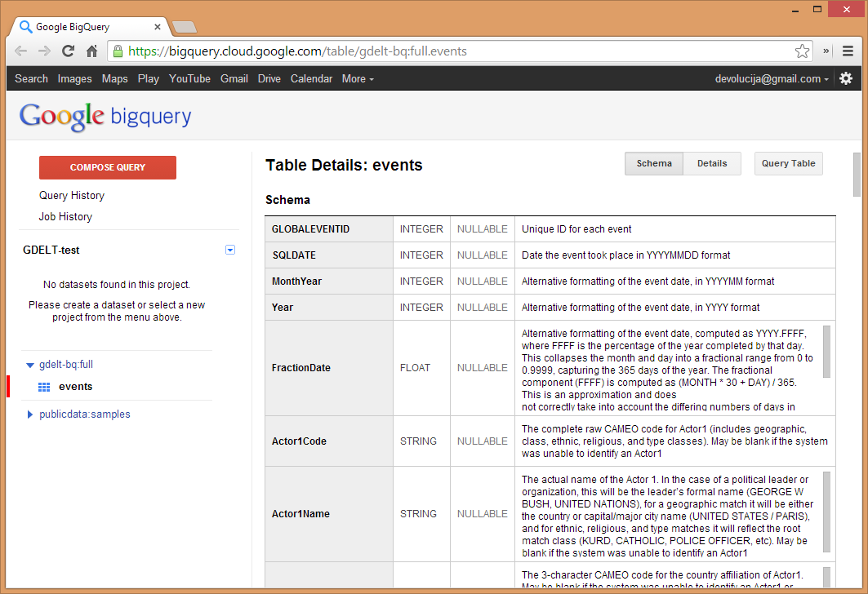Image resolution: width=868 pixels, height=594 pixels.
Task: Click the address bar URL field
Action: pyautogui.click(x=457, y=51)
